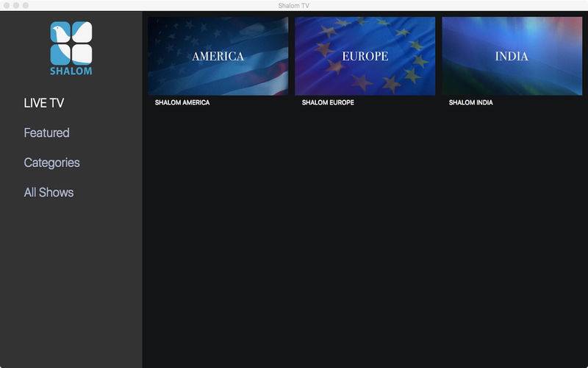Click the SHALOM AMERICA label
Screen dimensions: 588x368
182,102
